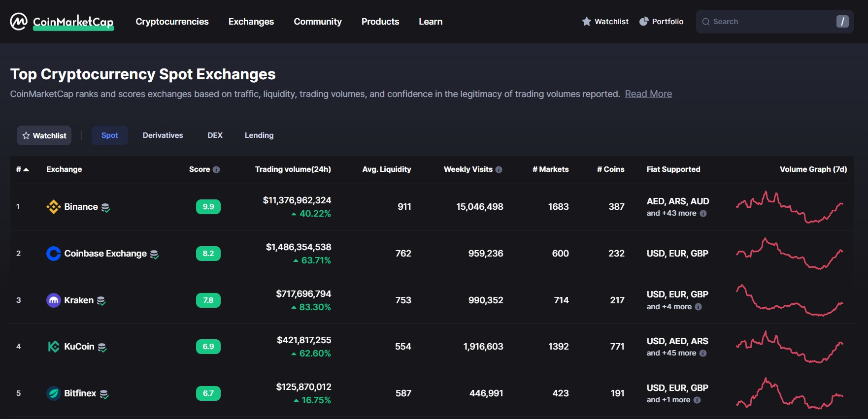The width and height of the screenshot is (868, 419).
Task: Open the Coinbase Exchange page
Action: tap(105, 254)
